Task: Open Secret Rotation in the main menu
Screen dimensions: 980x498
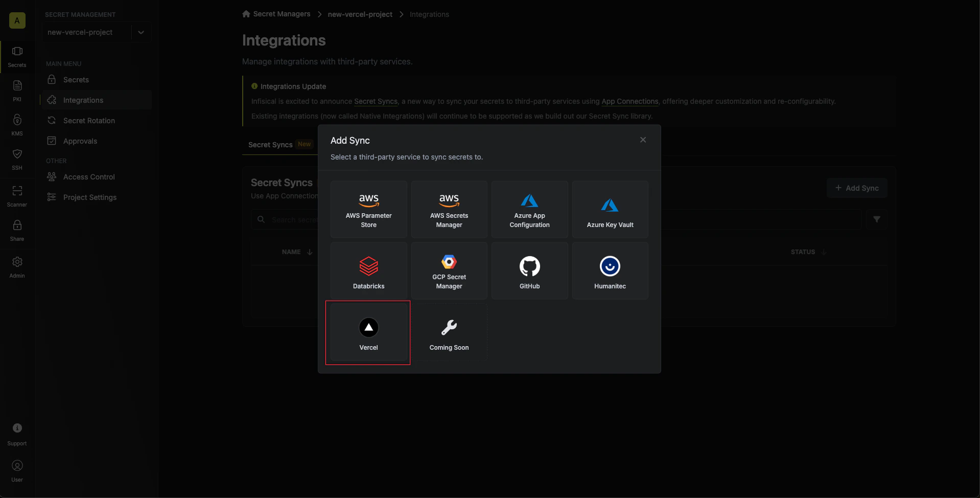Action: [x=97, y=121]
